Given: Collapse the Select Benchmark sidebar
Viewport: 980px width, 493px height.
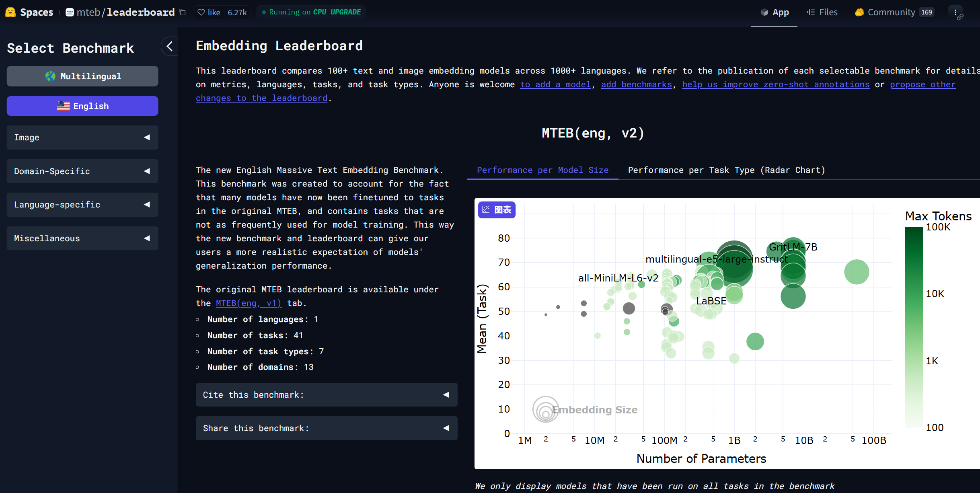Looking at the screenshot, I should [x=169, y=46].
